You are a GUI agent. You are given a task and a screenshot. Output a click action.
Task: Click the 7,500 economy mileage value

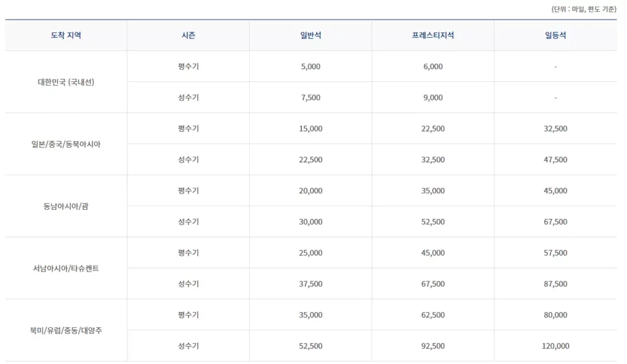[x=310, y=97]
